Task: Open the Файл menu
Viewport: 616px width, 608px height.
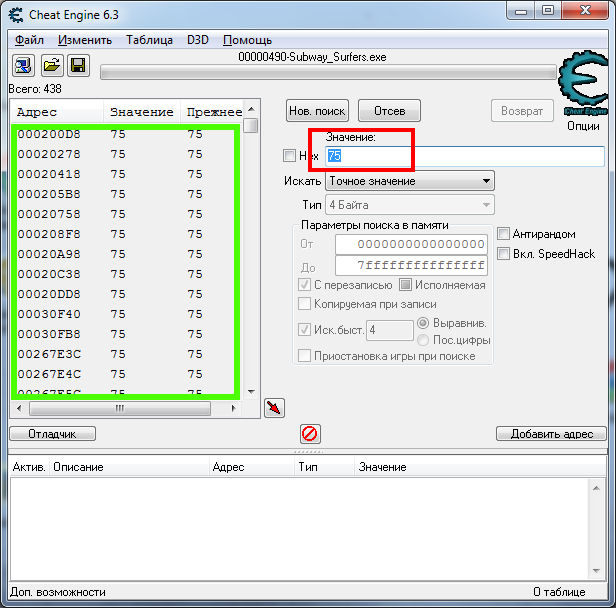Action: coord(29,40)
